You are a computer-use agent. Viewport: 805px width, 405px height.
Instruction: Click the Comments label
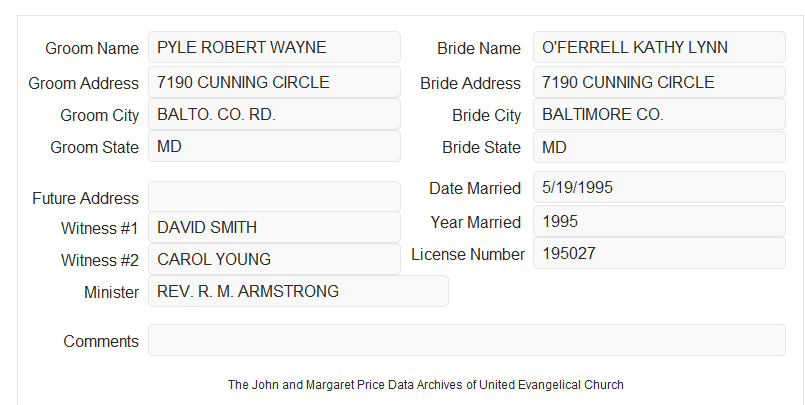[x=101, y=341]
